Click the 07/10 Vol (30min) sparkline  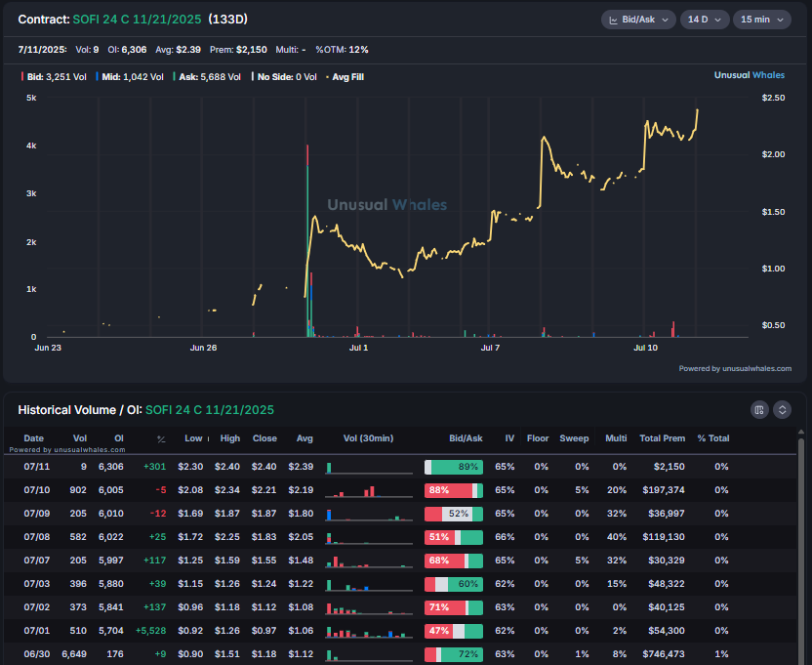tap(369, 490)
